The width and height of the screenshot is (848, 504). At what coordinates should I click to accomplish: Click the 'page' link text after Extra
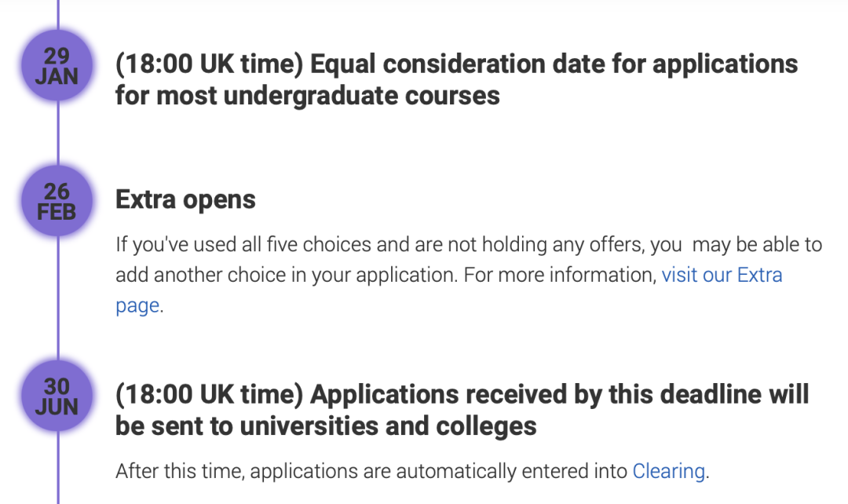click(x=137, y=306)
